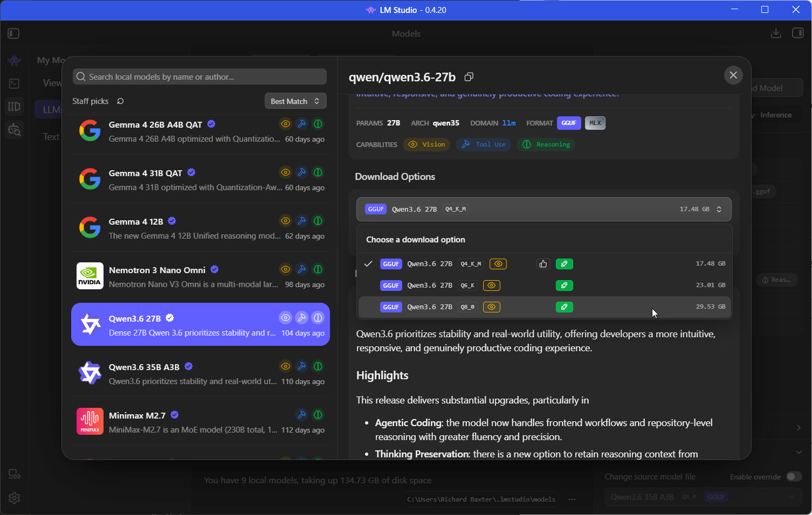This screenshot has height=515, width=812.
Task: Select Qwen3.6 27B in list
Action: coord(201,324)
